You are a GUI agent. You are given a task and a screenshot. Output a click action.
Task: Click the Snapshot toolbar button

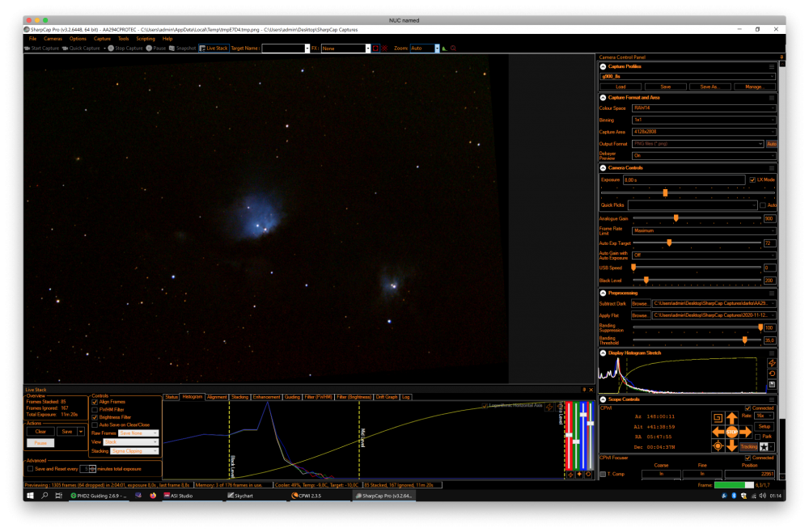click(x=183, y=48)
